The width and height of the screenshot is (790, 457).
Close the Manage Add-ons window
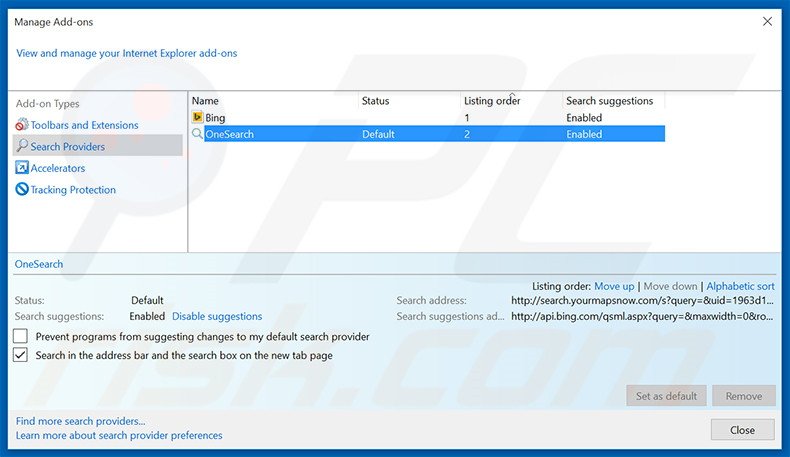[x=767, y=22]
